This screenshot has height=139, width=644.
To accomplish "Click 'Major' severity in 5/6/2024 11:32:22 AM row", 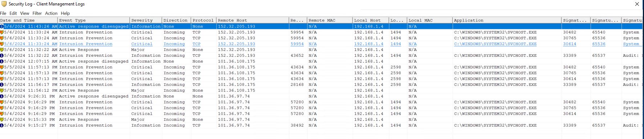I will 138,50.
